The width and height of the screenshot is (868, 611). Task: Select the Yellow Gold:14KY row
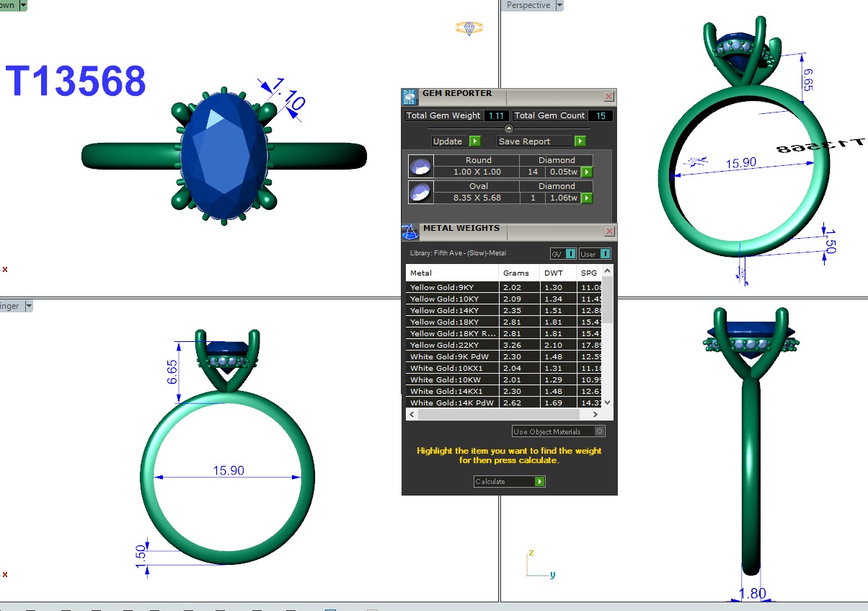pos(504,310)
